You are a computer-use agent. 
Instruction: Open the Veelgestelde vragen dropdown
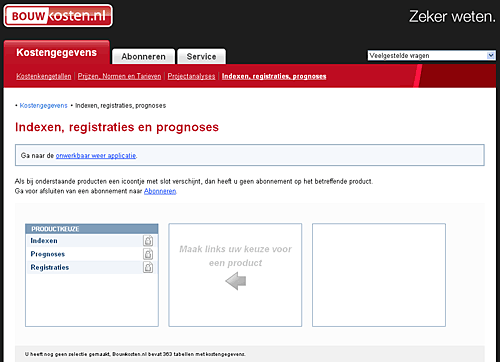[432, 55]
